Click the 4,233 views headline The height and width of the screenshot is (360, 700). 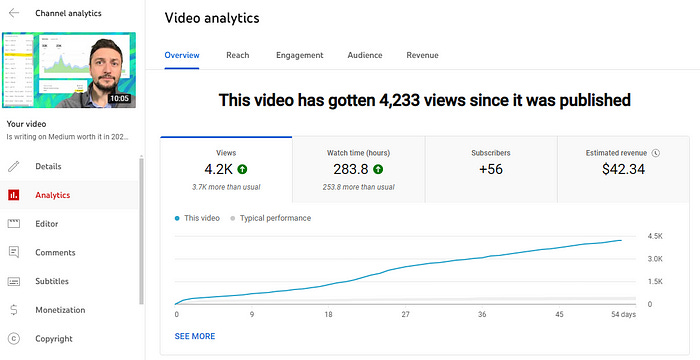(425, 100)
